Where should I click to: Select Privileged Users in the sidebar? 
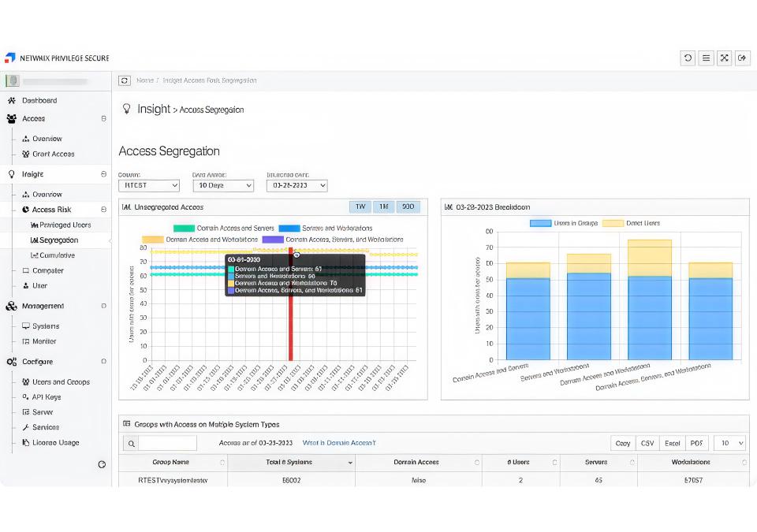61,225
